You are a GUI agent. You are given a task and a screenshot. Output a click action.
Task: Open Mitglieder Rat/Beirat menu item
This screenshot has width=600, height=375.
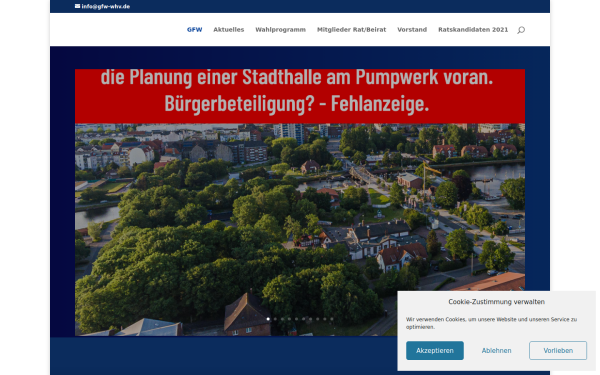tap(351, 29)
